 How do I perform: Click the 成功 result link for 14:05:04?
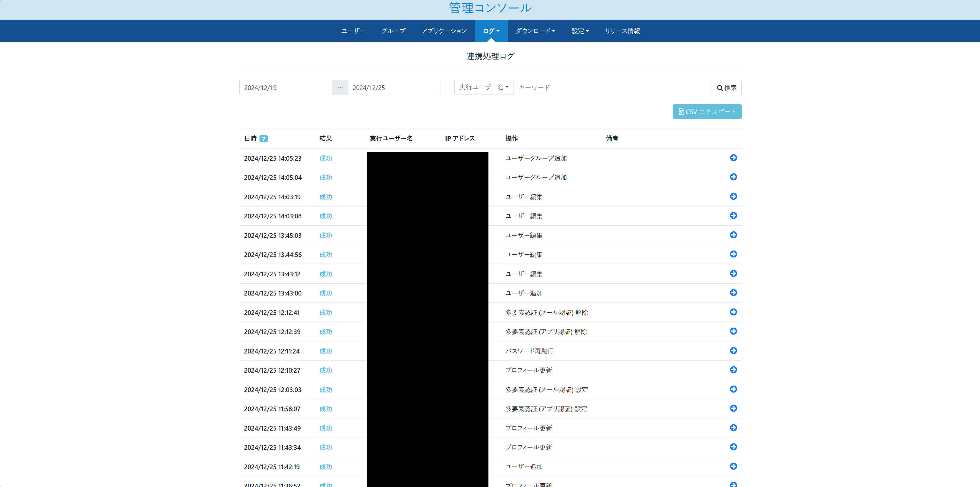click(325, 178)
